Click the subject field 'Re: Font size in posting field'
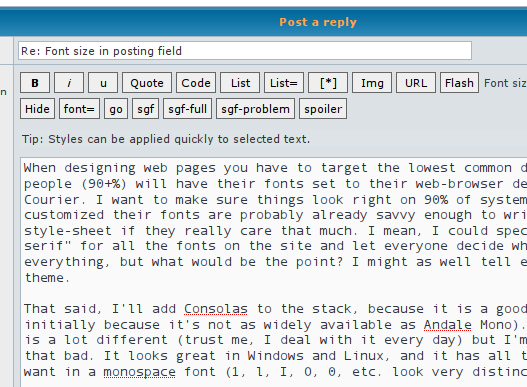The height and width of the screenshot is (387, 527). pyautogui.click(x=245, y=51)
